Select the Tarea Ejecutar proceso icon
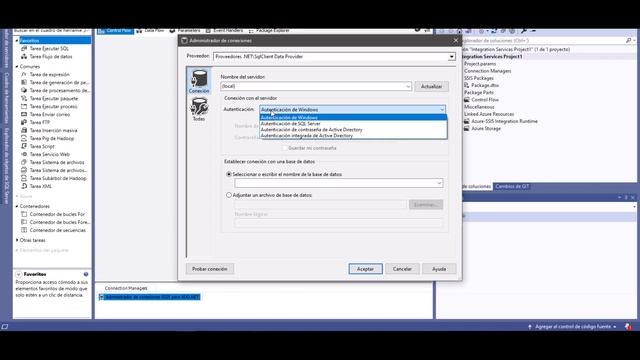The width and height of the screenshot is (640, 360). click(24, 106)
